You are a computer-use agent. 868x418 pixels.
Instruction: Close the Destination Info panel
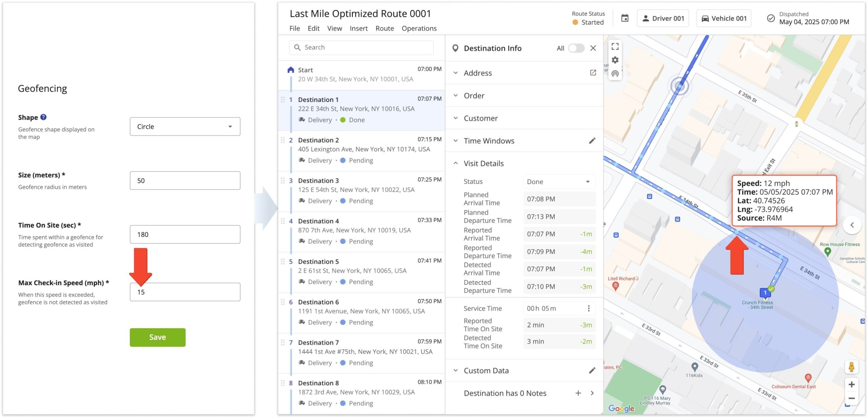(x=593, y=48)
